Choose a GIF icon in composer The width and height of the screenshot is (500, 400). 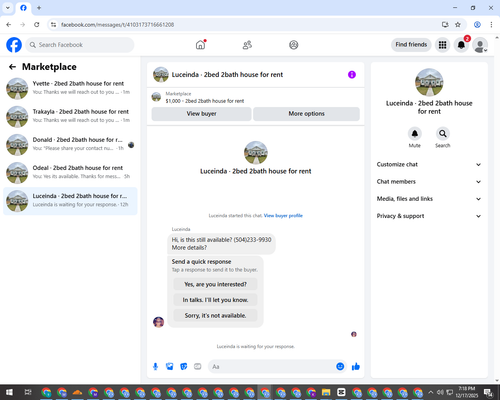(x=198, y=367)
